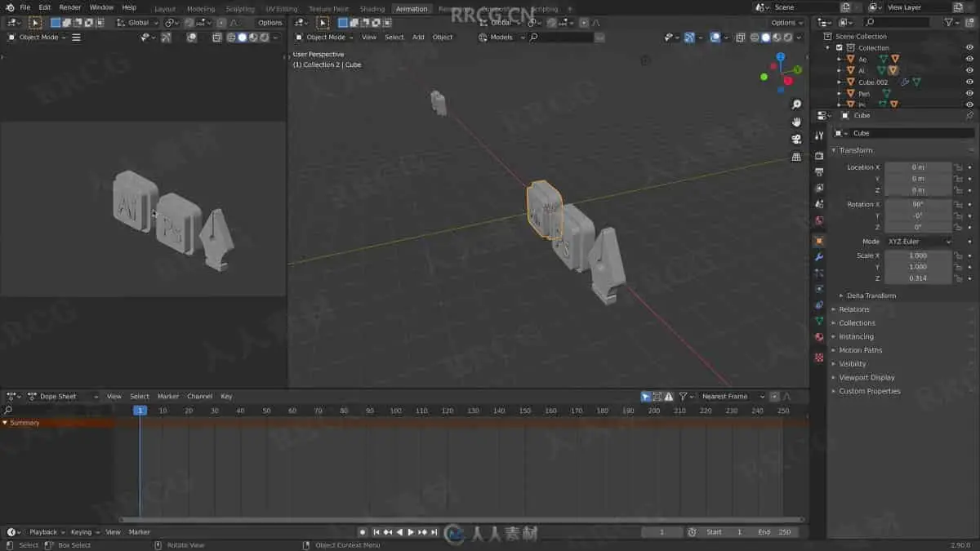Click the blue Z axis gizmo ball

tap(781, 57)
